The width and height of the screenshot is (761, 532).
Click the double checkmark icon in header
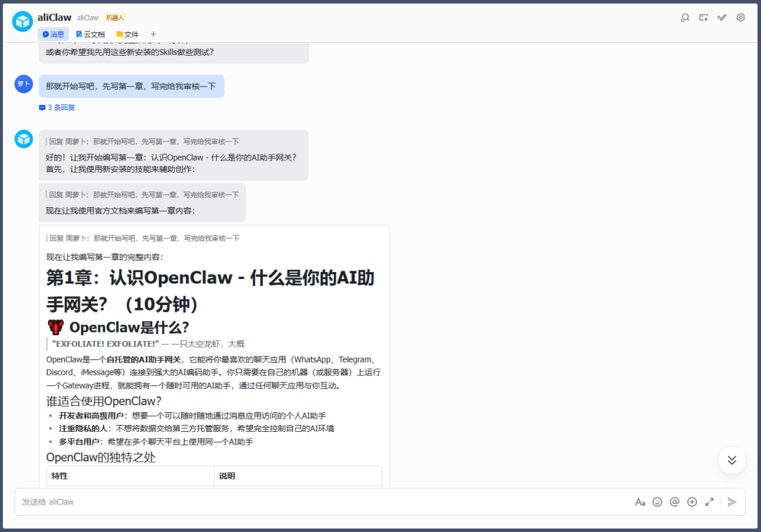pyautogui.click(x=722, y=18)
